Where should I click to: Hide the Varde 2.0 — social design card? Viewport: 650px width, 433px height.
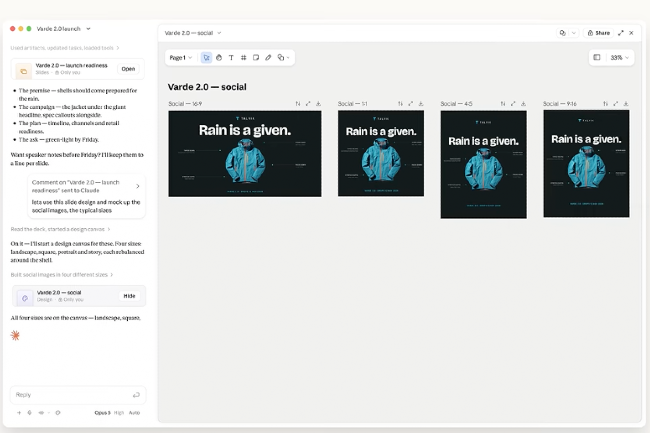(129, 296)
